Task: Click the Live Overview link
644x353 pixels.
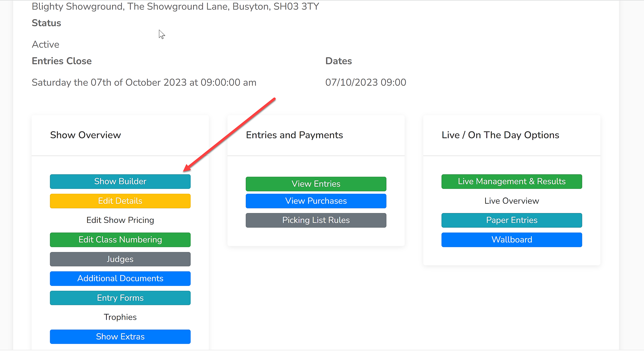Action: coord(512,201)
